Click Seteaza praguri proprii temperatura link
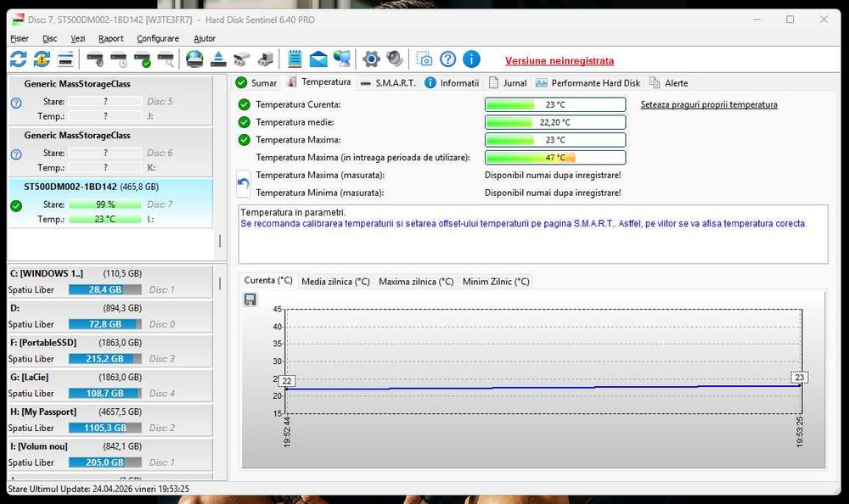 (709, 104)
